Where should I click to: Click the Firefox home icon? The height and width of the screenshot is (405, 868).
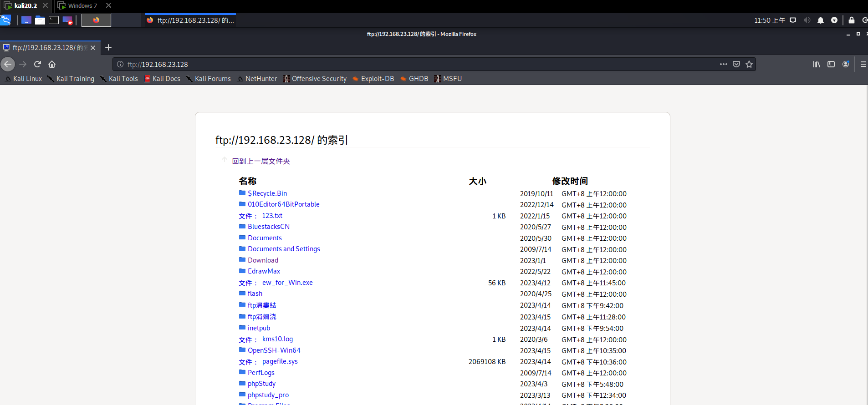[x=52, y=64]
